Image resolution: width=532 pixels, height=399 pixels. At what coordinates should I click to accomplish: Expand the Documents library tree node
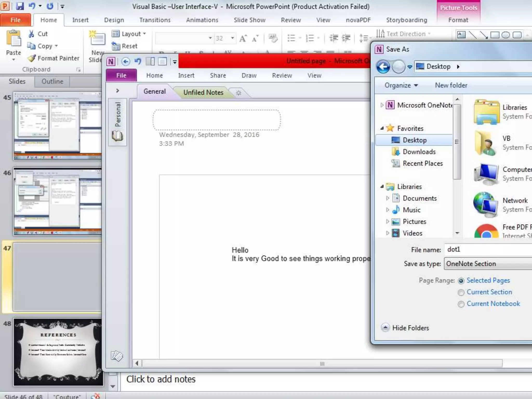click(387, 198)
